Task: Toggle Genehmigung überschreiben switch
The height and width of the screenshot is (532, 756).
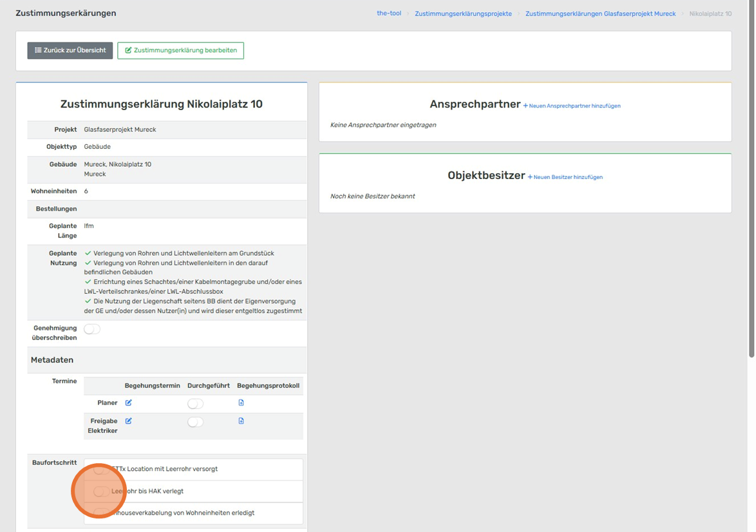Action: pyautogui.click(x=92, y=329)
